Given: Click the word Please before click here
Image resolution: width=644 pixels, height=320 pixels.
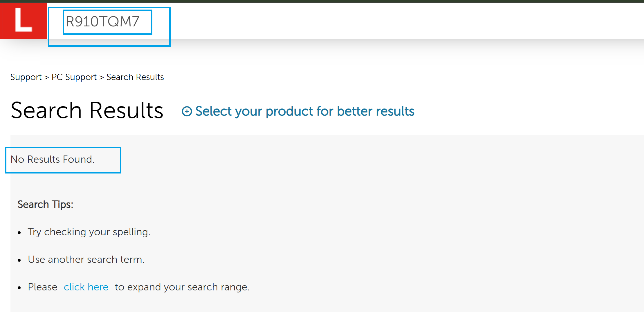Looking at the screenshot, I should 43,287.
